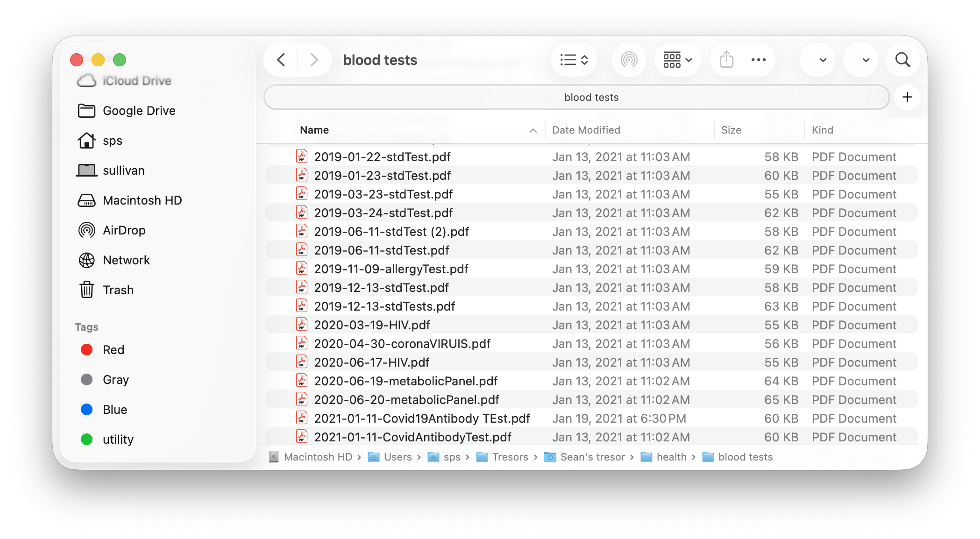Select 2020-03-19-HIV.pdf

591,325
